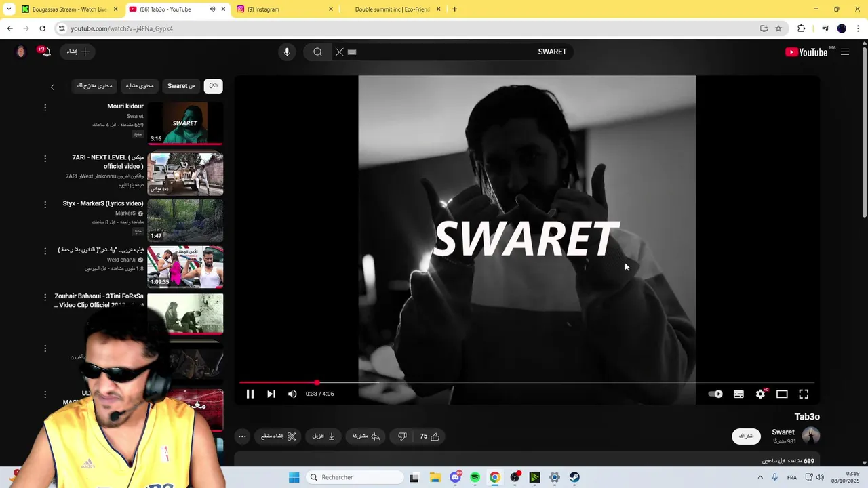Open the Chrome tab search dropdown
This screenshot has height=488, width=868.
coord(8,9)
